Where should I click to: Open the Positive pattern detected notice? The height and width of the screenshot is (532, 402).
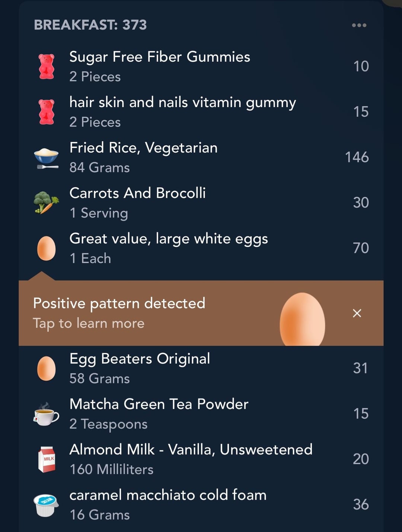coord(201,313)
